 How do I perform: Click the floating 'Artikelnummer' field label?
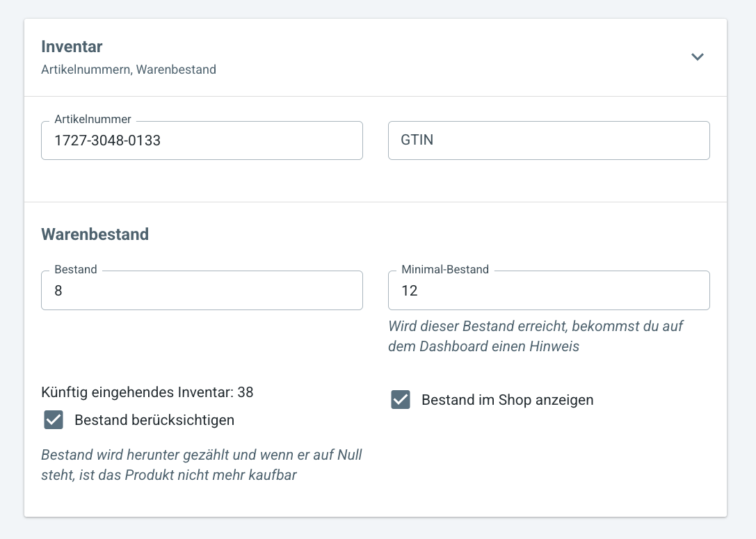pos(93,119)
